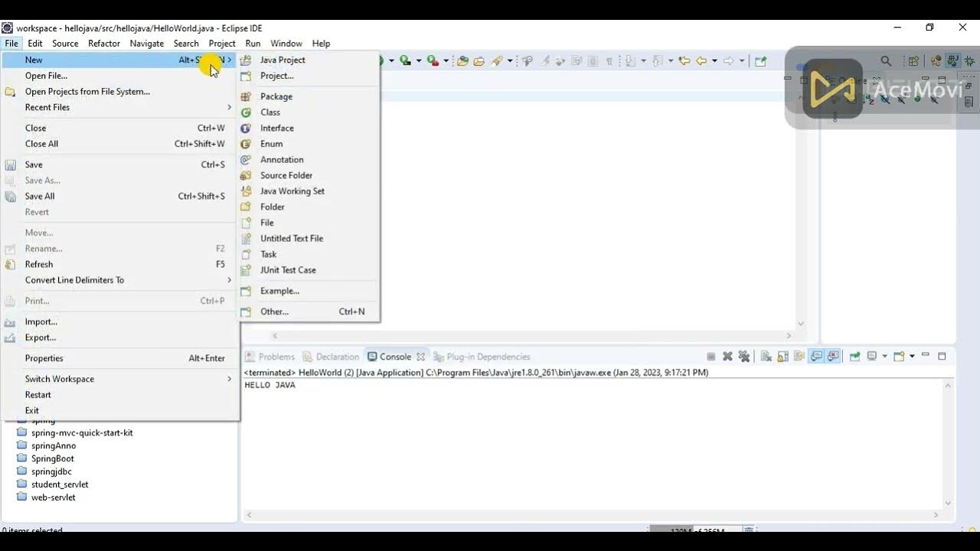Screen dimensions: 980x551
Task: Maximize the Console view panel
Action: [x=942, y=357]
